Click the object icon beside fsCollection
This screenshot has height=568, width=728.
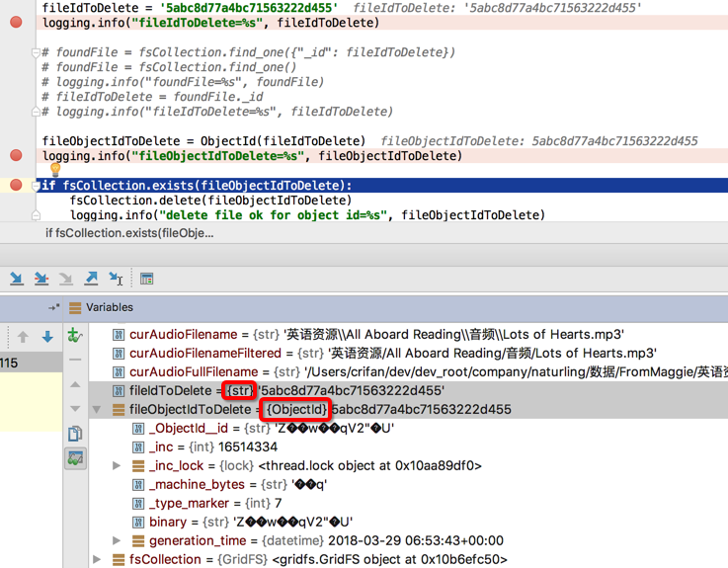pyautogui.click(x=119, y=560)
